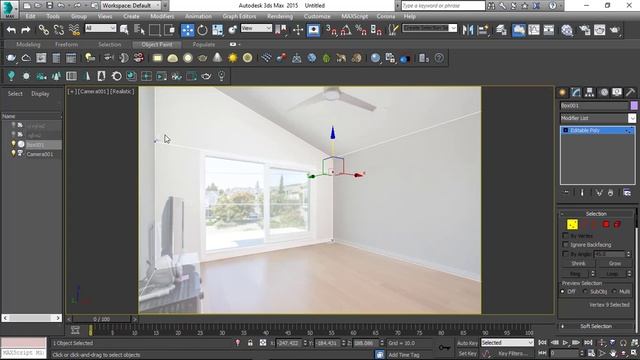Select the Multi preview selection radio
Screen dimensions: 640x360
[x=614, y=291]
